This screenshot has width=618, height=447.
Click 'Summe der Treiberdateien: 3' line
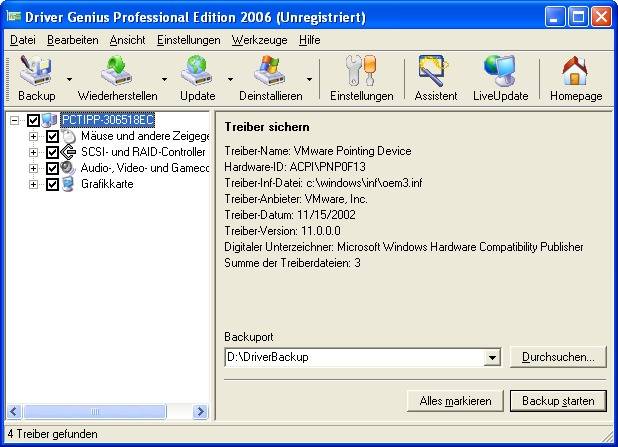292,263
